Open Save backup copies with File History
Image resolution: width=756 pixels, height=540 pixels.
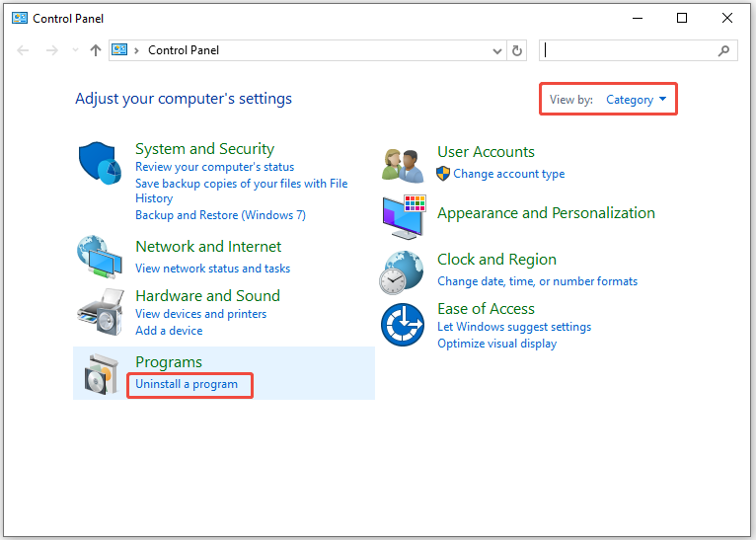pyautogui.click(x=241, y=191)
